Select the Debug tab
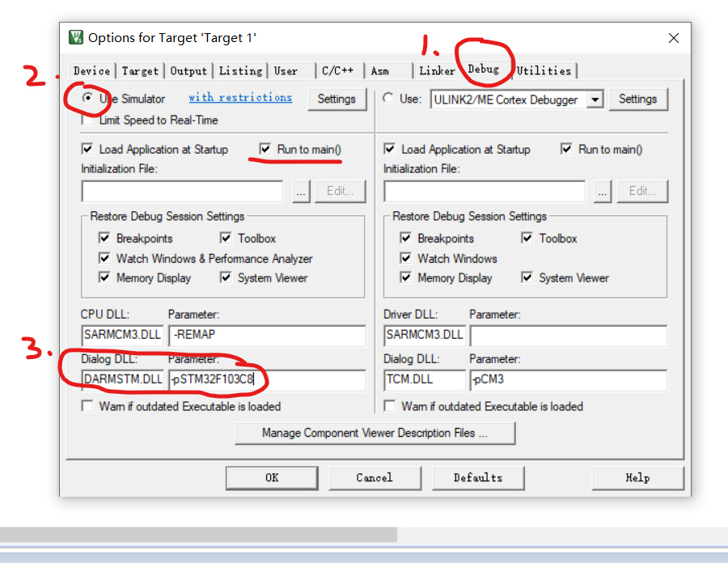Screen dimensions: 728x563 [484, 69]
